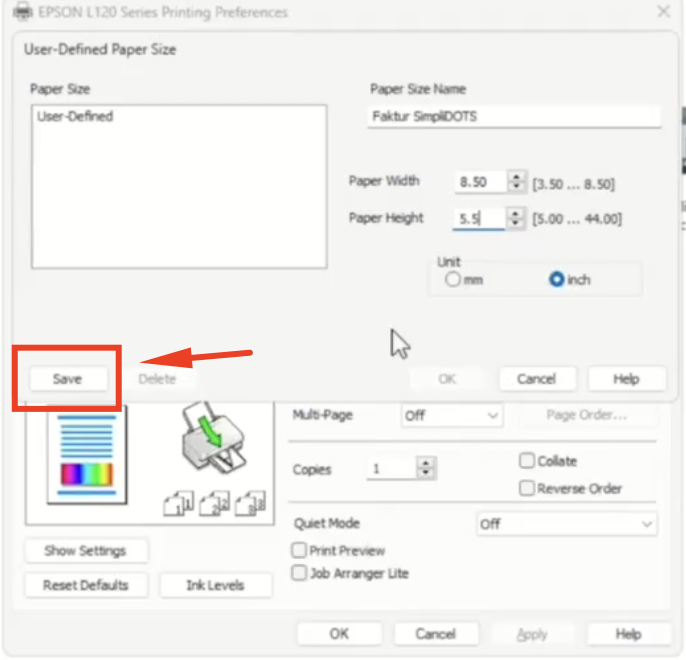This screenshot has height=660, width=686.
Task: Select the inch unit radio button
Action: click(x=557, y=280)
